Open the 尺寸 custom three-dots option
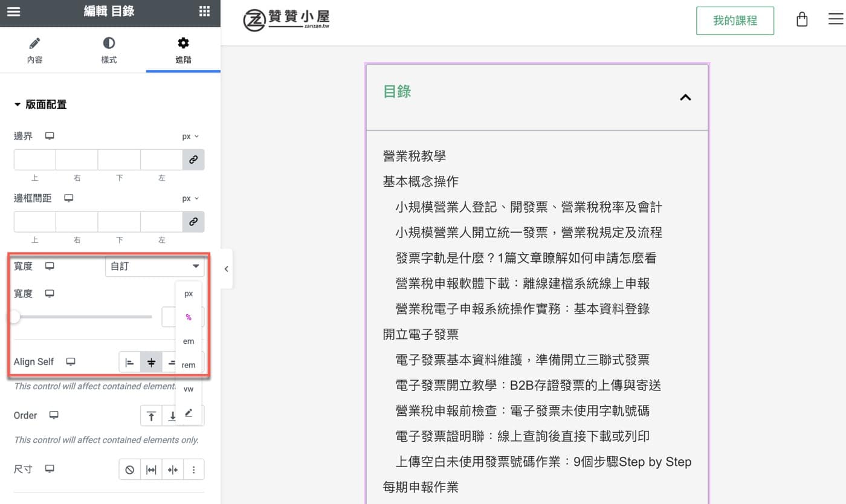 [x=194, y=470]
